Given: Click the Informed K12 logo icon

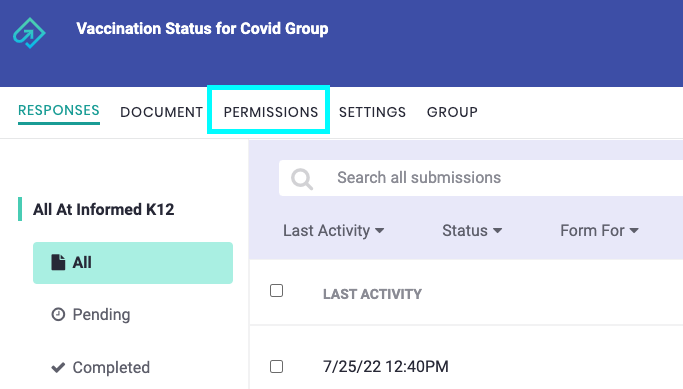Looking at the screenshot, I should tap(29, 33).
